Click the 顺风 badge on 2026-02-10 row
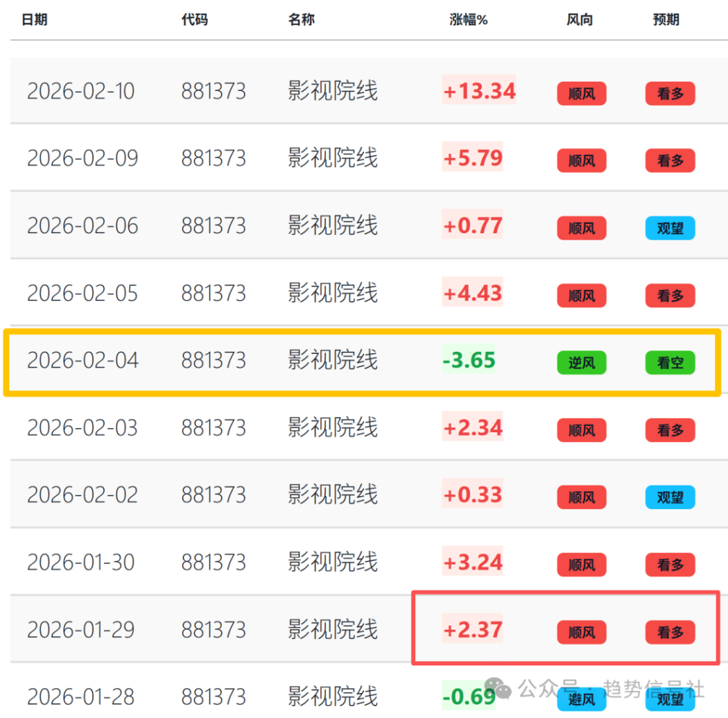This screenshot has width=728, height=718. pyautogui.click(x=582, y=93)
